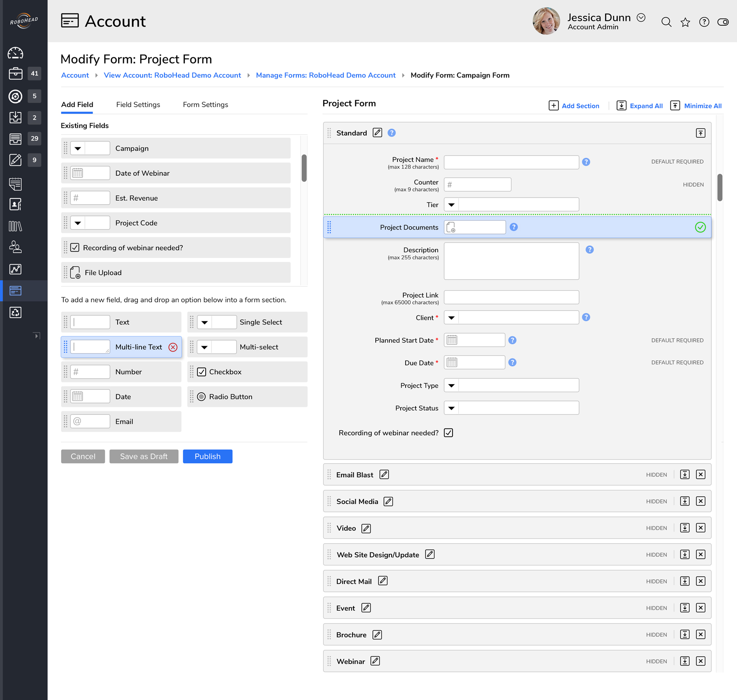Switch to Form Settings tab
Viewport: 737px width, 700px height.
205,104
